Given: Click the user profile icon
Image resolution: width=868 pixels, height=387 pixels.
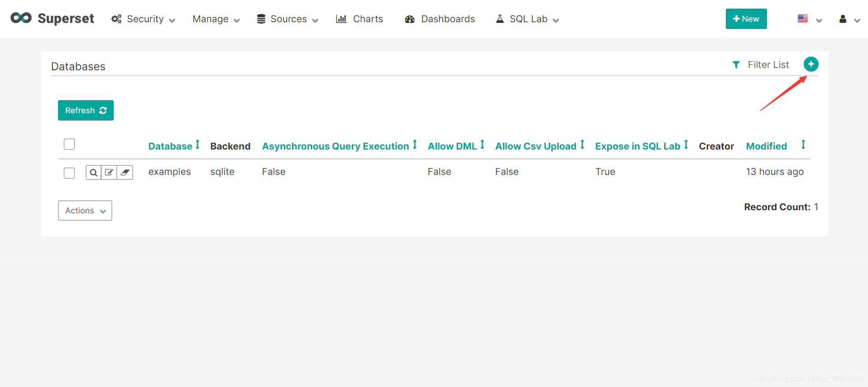Looking at the screenshot, I should pyautogui.click(x=843, y=19).
